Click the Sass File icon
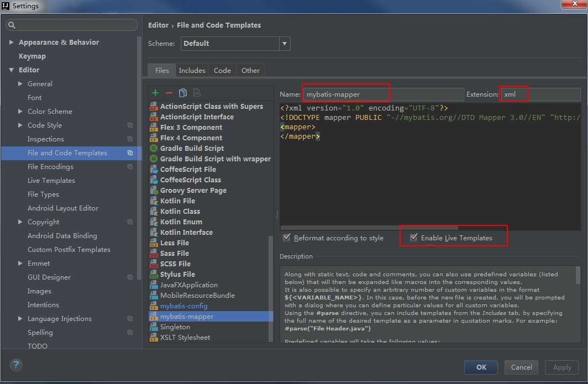 154,254
